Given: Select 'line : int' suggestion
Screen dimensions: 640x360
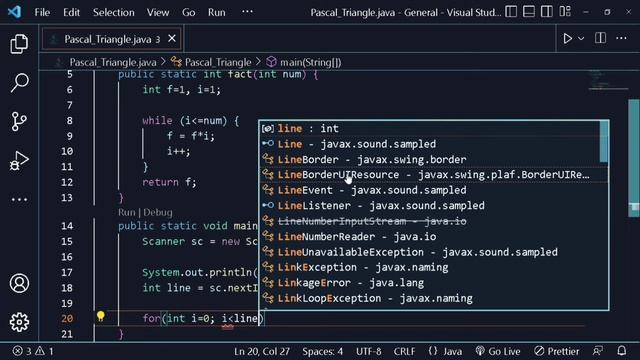Looking at the screenshot, I should pyautogui.click(x=430, y=129).
